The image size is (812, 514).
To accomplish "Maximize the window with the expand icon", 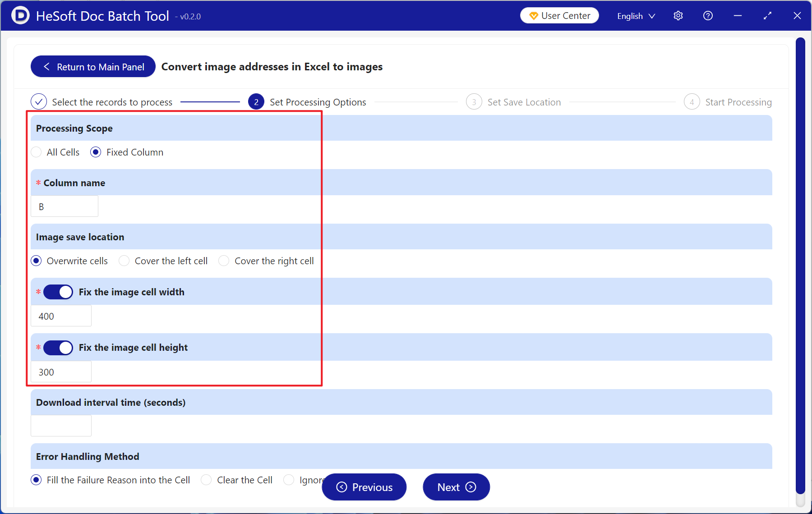I will tap(767, 16).
